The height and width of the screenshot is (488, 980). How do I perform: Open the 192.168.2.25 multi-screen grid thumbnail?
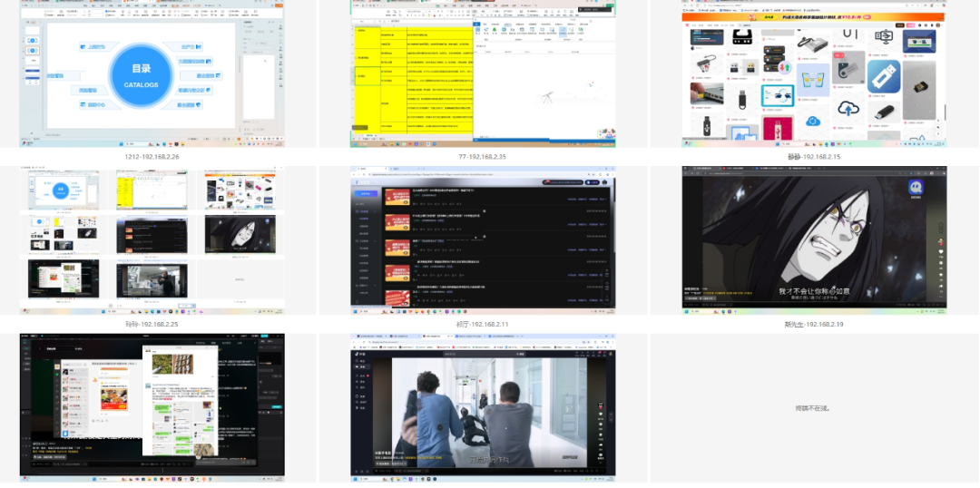pos(152,240)
